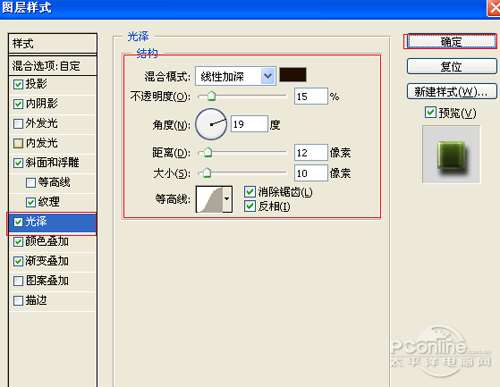The width and height of the screenshot is (500, 387).
Task: Enable the 等高线 sub-option checkbox under bevel
Action: (x=31, y=183)
